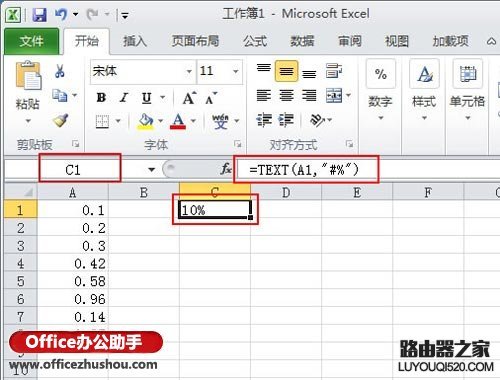
Task: Undo the last action
Action: click(x=61, y=14)
